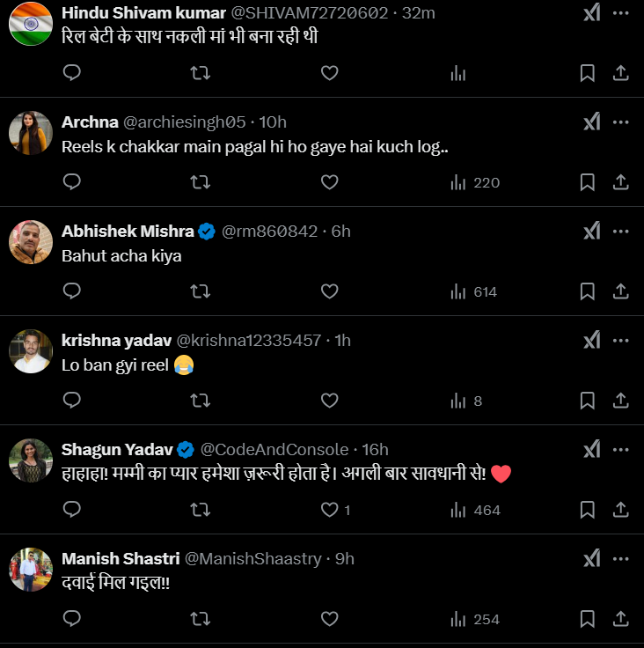Share Manish Shastri's tweet
Screen dimensions: 644x648
(620, 619)
